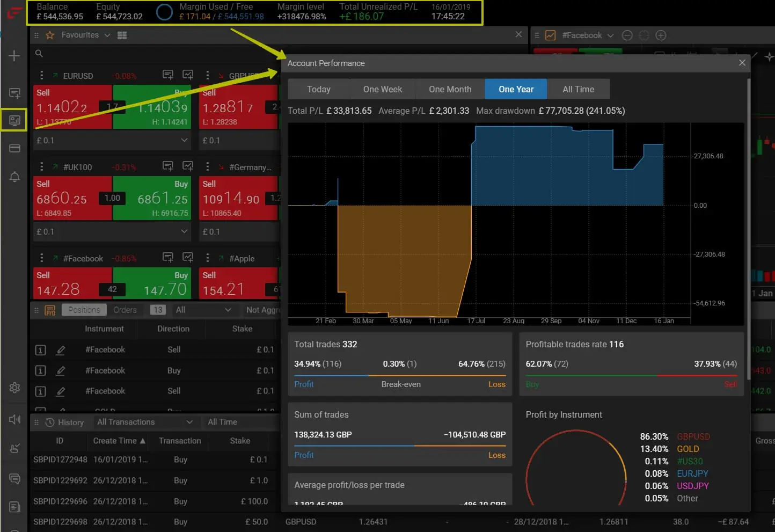Screen dimensions: 775x532
Task: Buy #Facebook at 147.70
Action: pos(152,283)
